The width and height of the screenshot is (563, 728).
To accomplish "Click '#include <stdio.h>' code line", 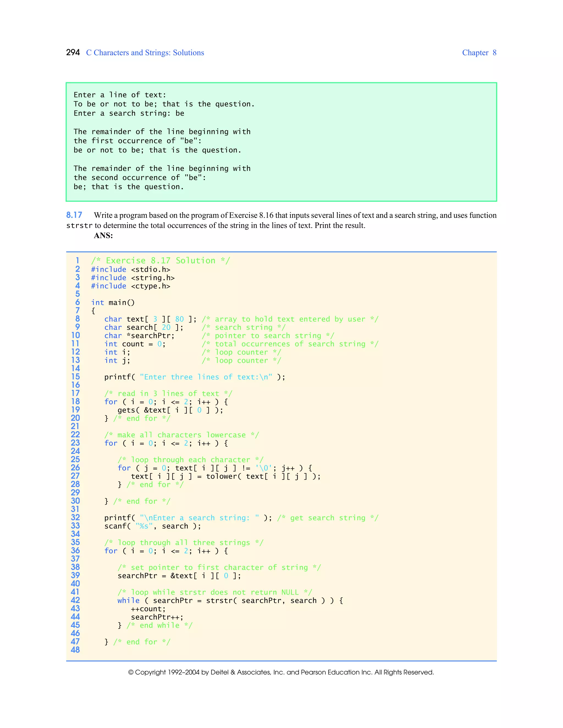I will click(131, 269).
